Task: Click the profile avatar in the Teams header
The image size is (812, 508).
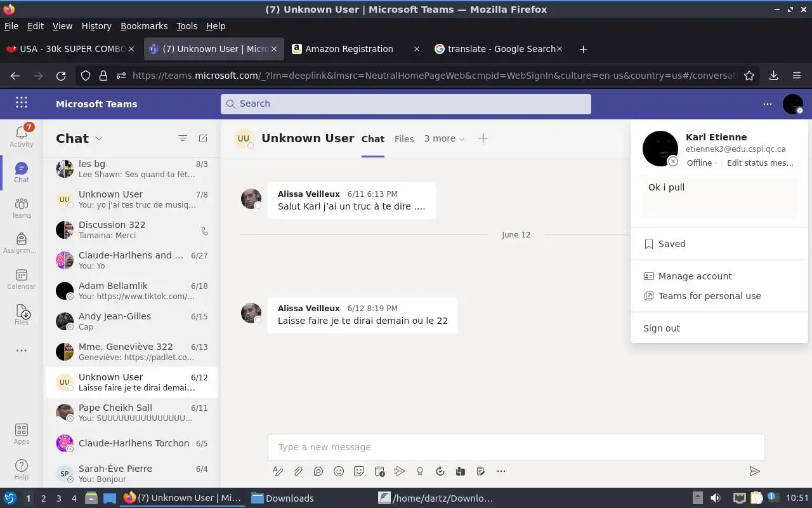Action: click(x=793, y=104)
